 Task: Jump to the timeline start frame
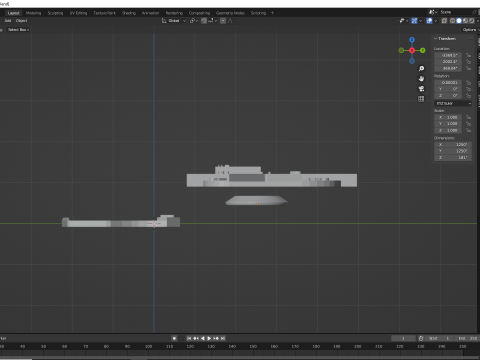click(189, 338)
